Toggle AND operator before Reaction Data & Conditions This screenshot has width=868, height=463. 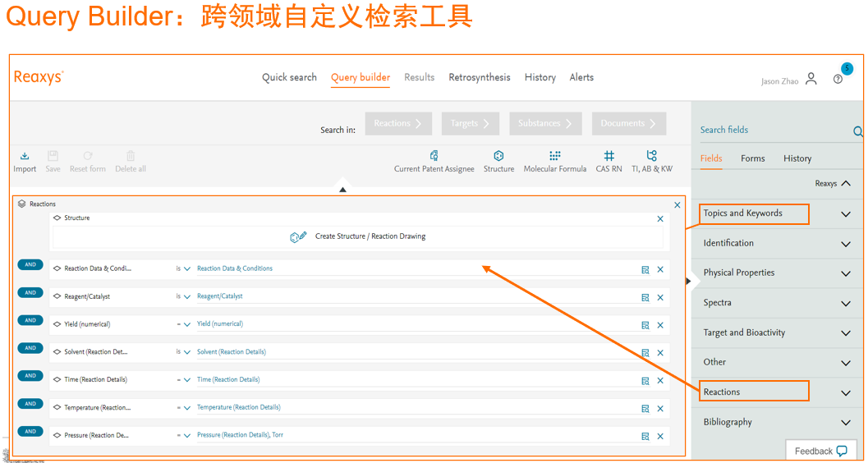pos(30,265)
